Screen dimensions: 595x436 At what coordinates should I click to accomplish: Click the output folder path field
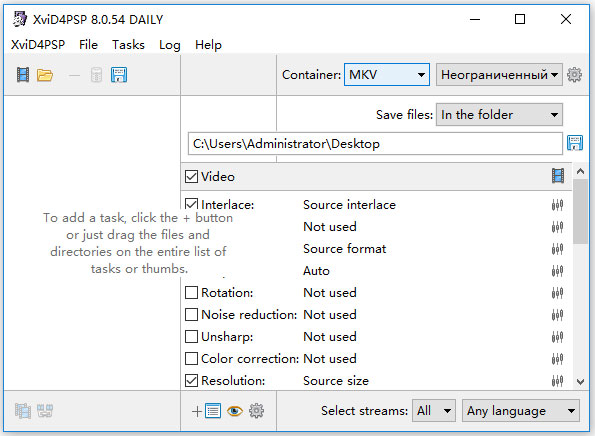point(375,144)
